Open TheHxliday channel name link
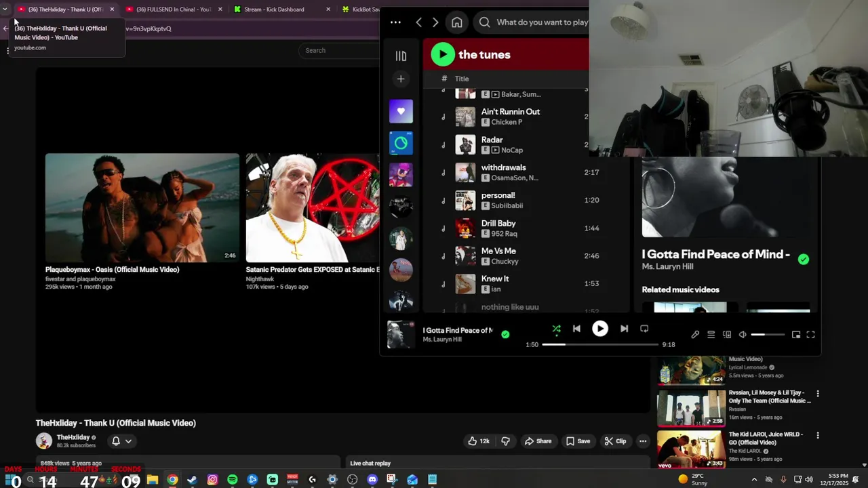The image size is (868, 488). 73,437
